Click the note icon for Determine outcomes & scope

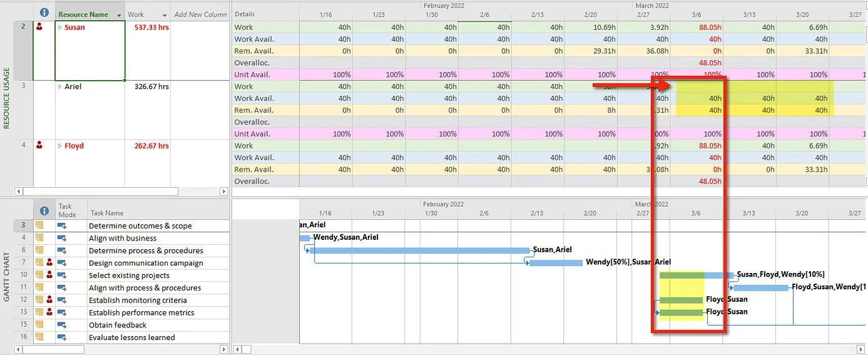point(39,225)
